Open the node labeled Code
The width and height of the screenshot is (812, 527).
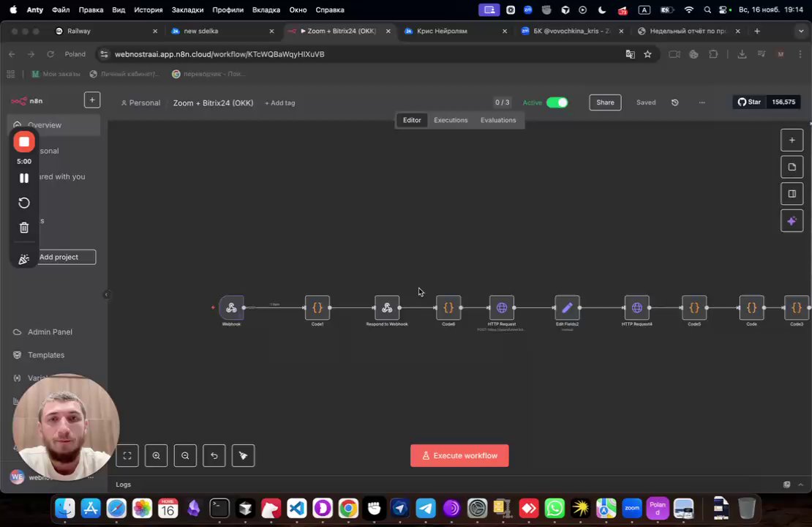coord(751,308)
